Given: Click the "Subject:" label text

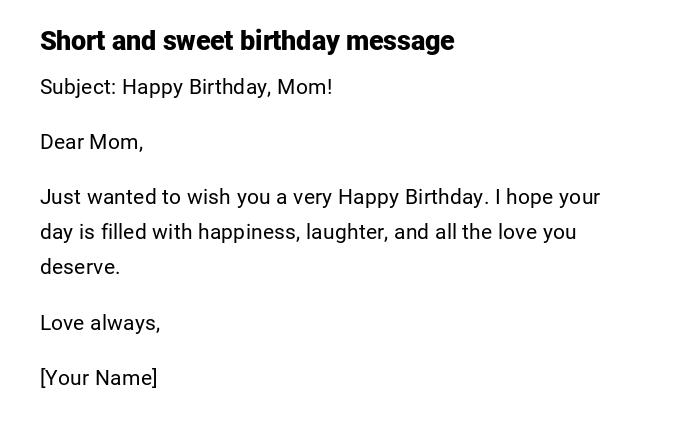Looking at the screenshot, I should (x=78, y=87).
